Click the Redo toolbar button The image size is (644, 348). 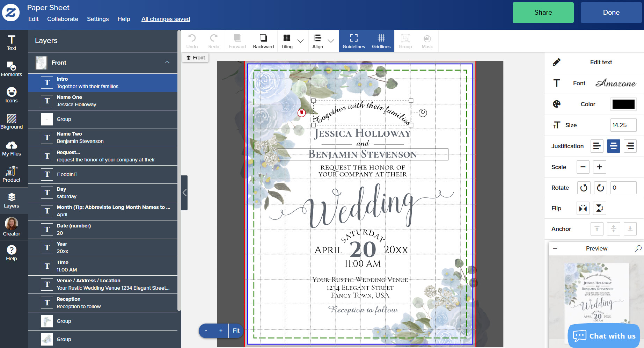pos(214,41)
